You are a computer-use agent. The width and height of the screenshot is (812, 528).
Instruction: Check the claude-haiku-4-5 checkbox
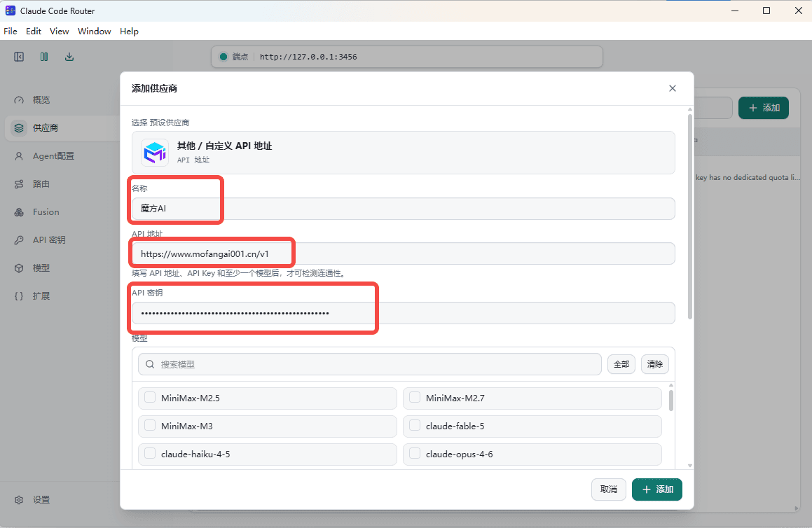[x=150, y=454]
